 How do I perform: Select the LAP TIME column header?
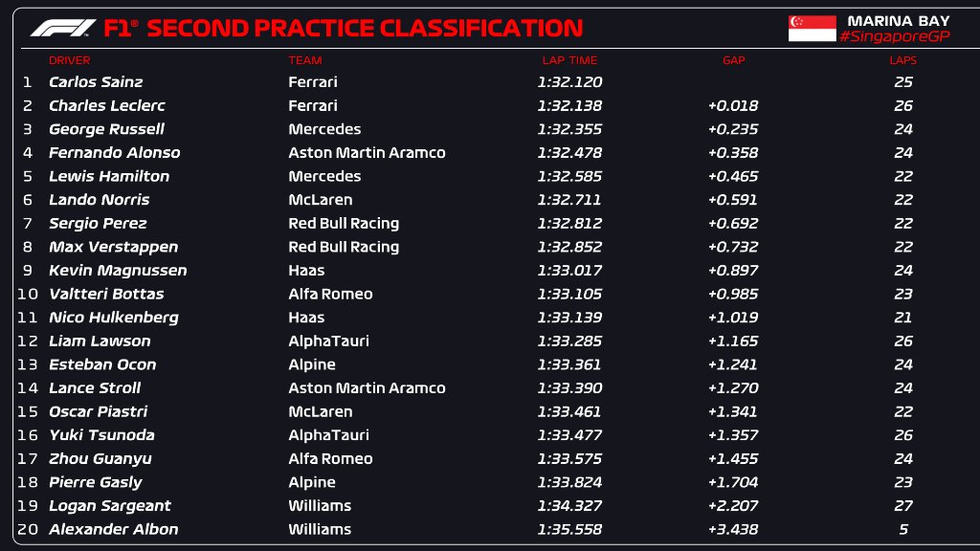(569, 60)
